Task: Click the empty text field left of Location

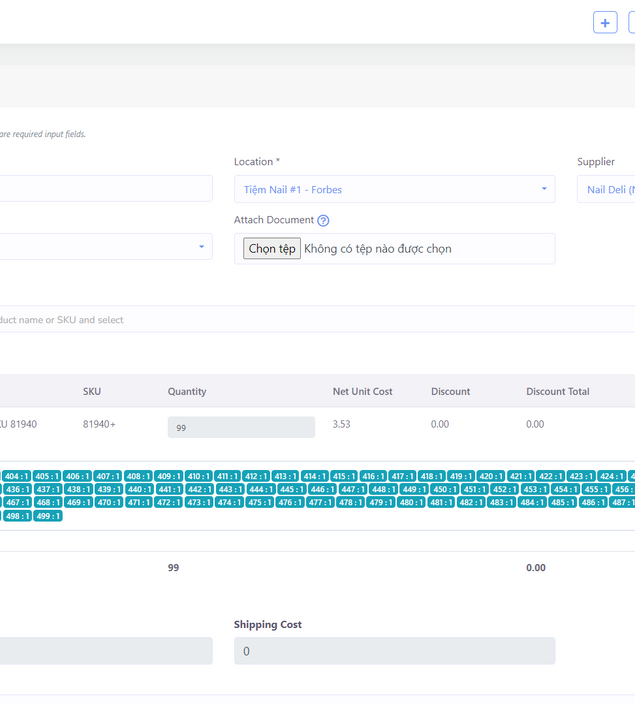Action: point(105,189)
